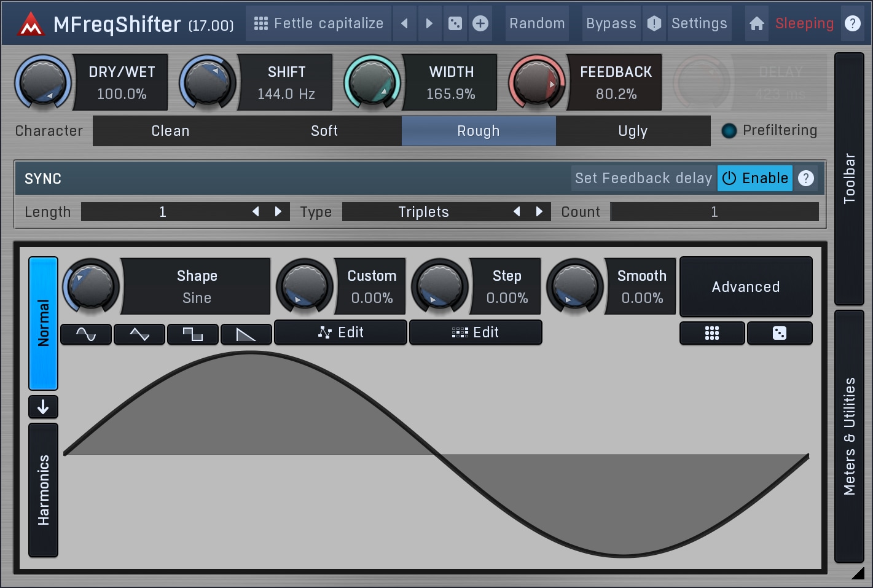Open the oscillator presets grid icon
This screenshot has height=588, width=873.
click(x=711, y=333)
